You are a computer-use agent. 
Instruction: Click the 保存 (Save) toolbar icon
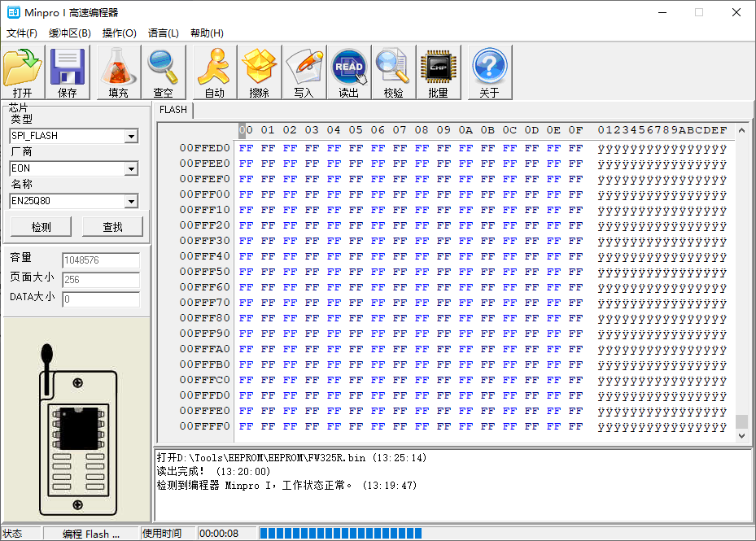tap(68, 72)
